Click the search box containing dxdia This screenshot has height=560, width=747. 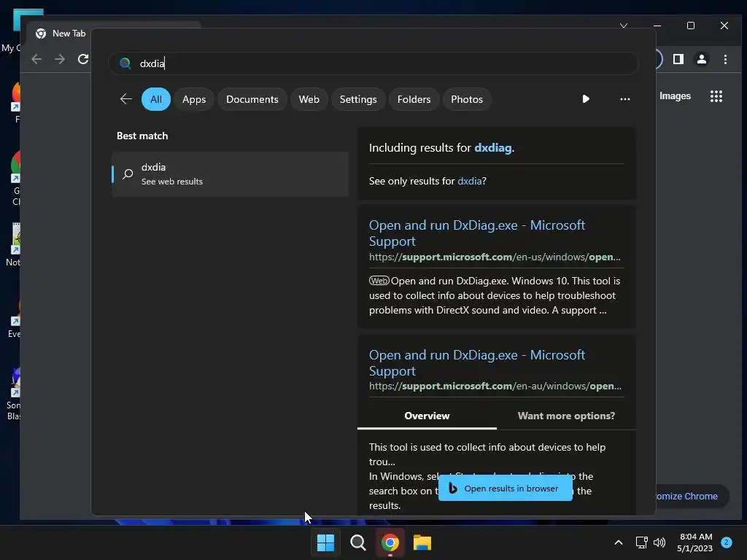coord(373,63)
